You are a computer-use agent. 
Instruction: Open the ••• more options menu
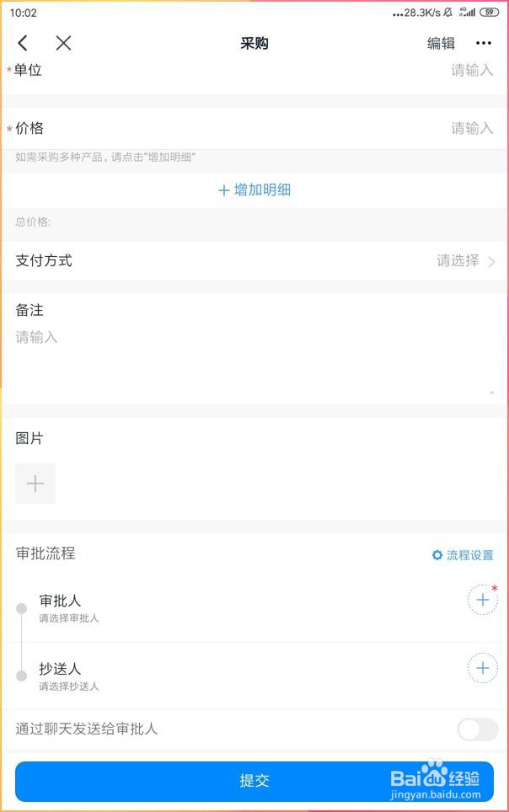click(484, 43)
